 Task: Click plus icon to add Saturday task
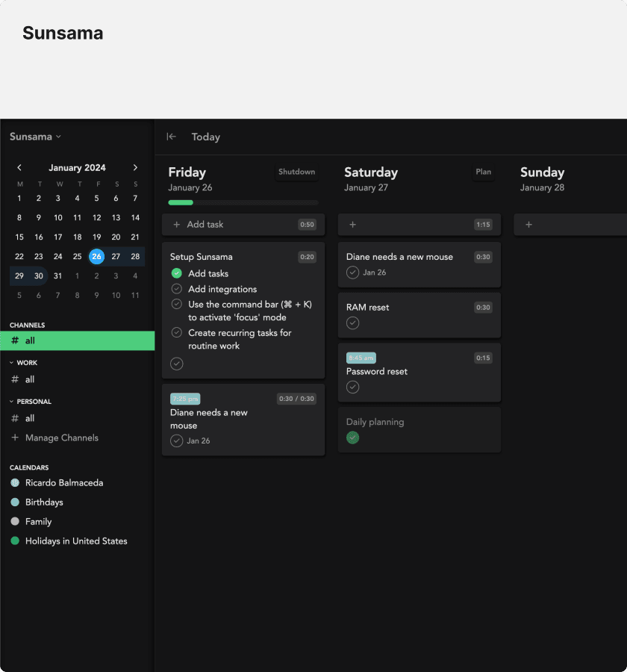coord(353,225)
